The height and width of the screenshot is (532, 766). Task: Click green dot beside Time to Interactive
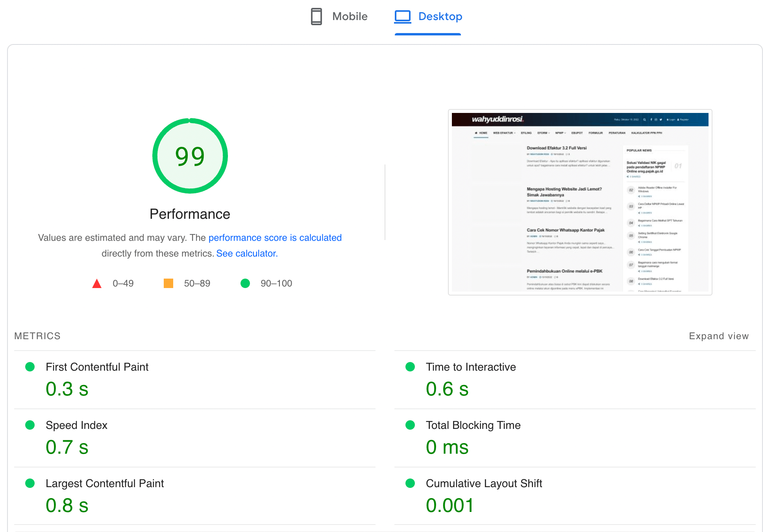[x=410, y=367]
